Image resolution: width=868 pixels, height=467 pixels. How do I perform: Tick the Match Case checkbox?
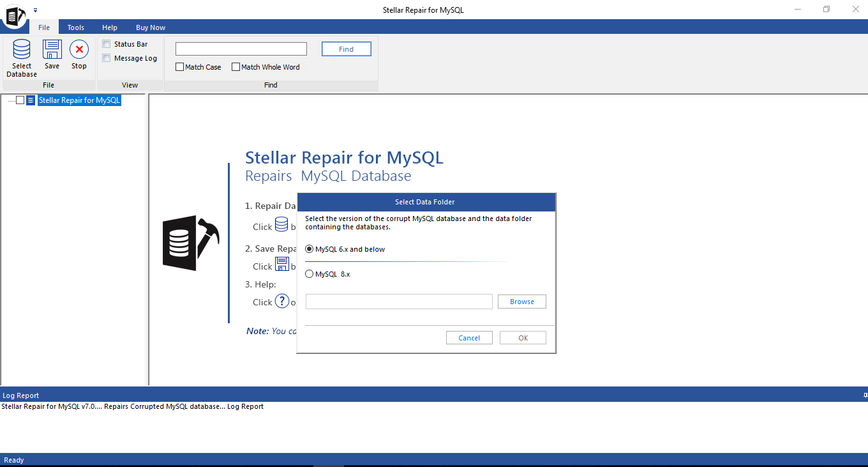click(x=180, y=67)
